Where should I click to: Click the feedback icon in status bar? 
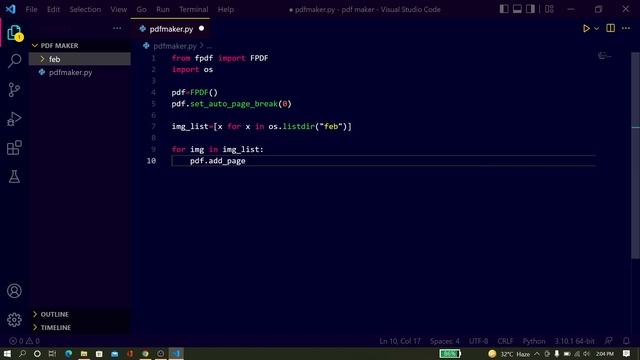point(609,341)
